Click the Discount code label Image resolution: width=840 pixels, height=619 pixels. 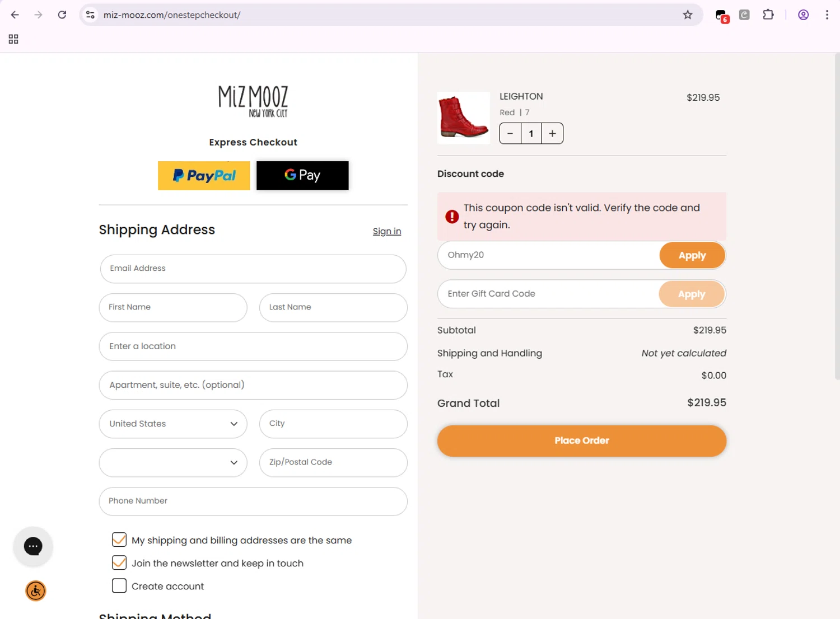[x=470, y=173]
